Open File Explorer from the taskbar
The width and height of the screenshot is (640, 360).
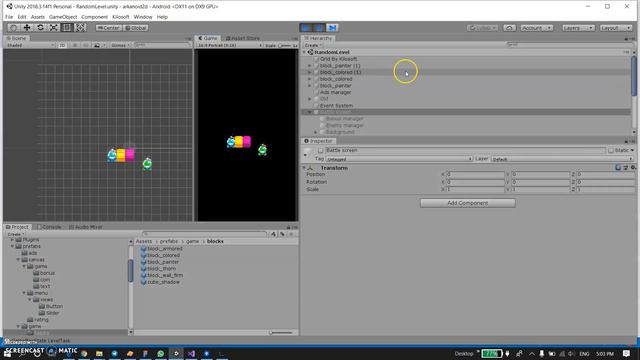tap(99, 353)
